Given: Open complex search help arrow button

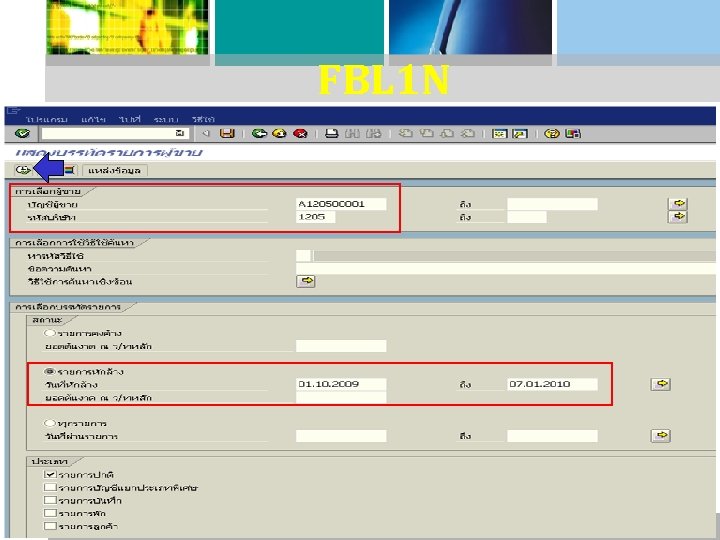Looking at the screenshot, I should tap(306, 281).
